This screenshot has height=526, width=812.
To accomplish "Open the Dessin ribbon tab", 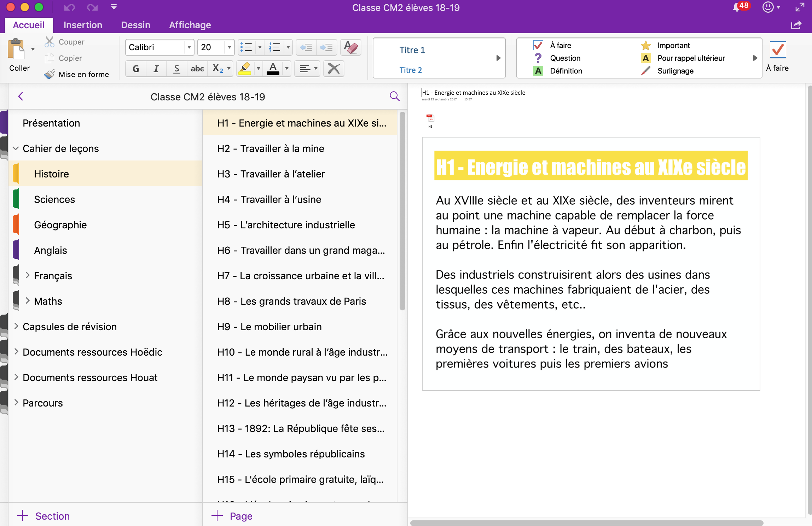I will [x=135, y=25].
